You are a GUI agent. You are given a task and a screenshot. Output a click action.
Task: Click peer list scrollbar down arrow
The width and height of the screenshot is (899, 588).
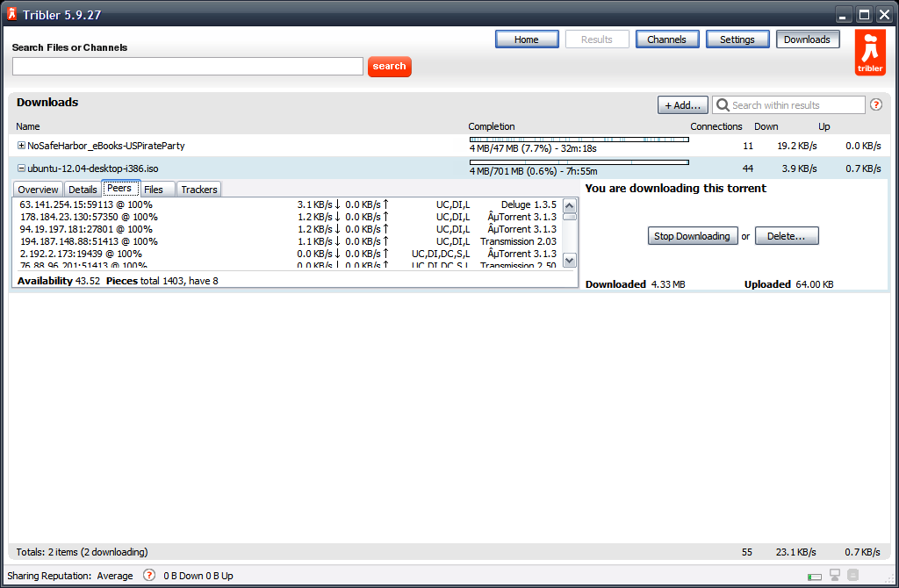tap(569, 260)
